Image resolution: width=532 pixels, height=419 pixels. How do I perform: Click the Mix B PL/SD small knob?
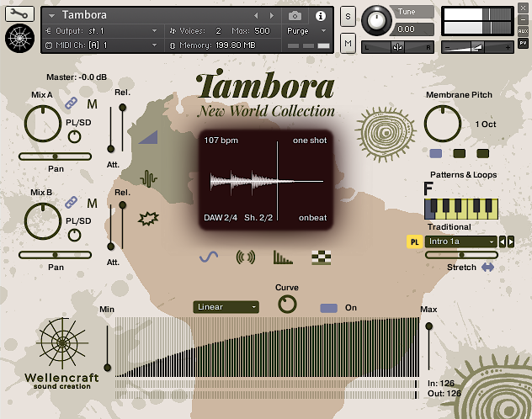click(x=74, y=235)
